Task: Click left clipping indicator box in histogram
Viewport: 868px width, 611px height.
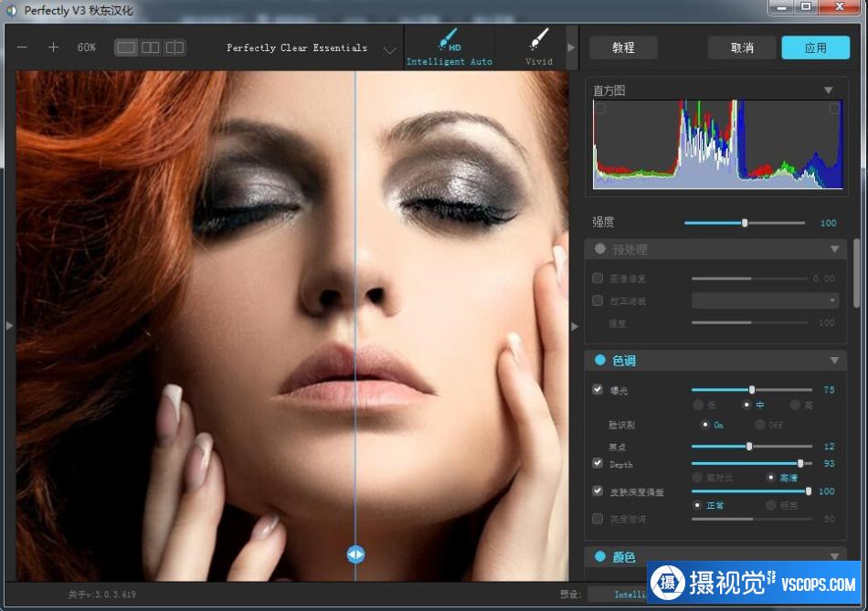Action: click(599, 109)
